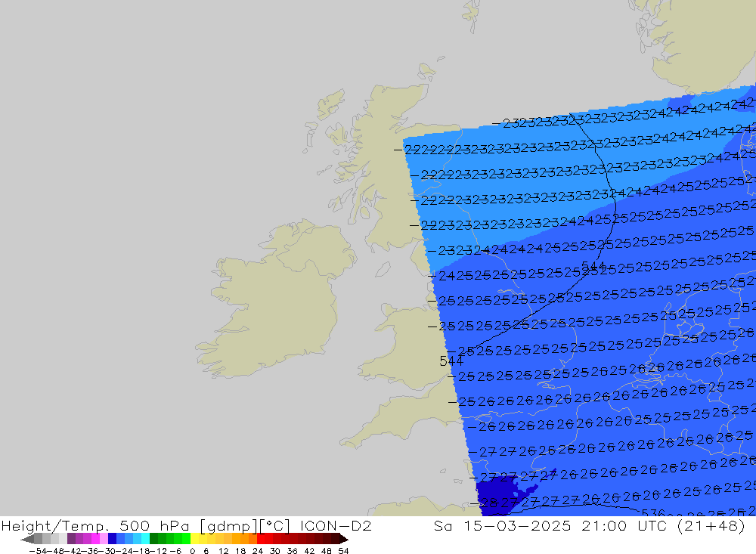Click the '[°C]' unit label
This screenshot has height=554, width=756.
tap(274, 525)
